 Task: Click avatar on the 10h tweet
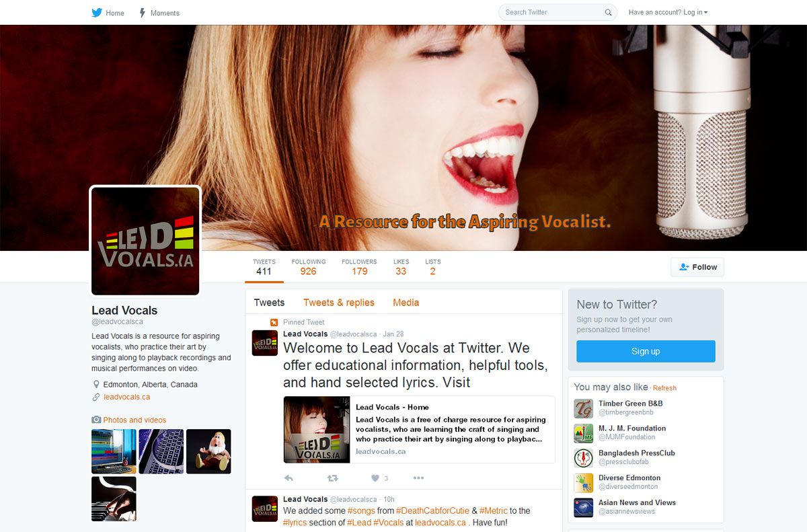(264, 508)
